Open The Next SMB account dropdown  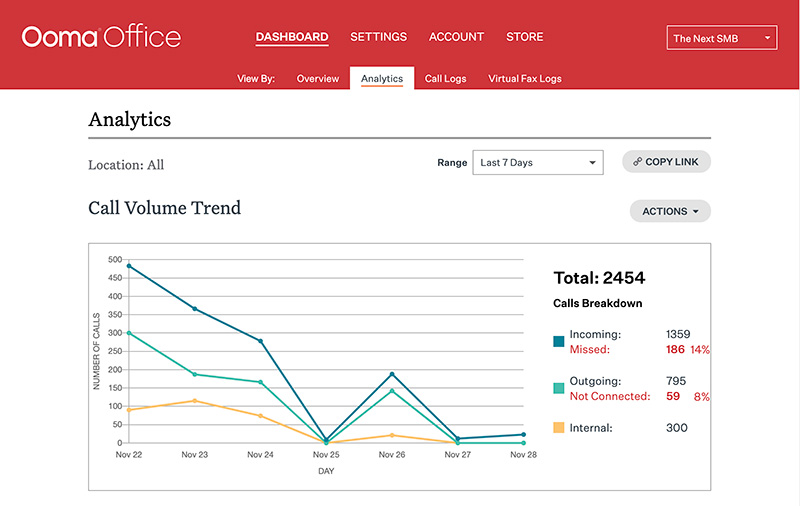721,38
